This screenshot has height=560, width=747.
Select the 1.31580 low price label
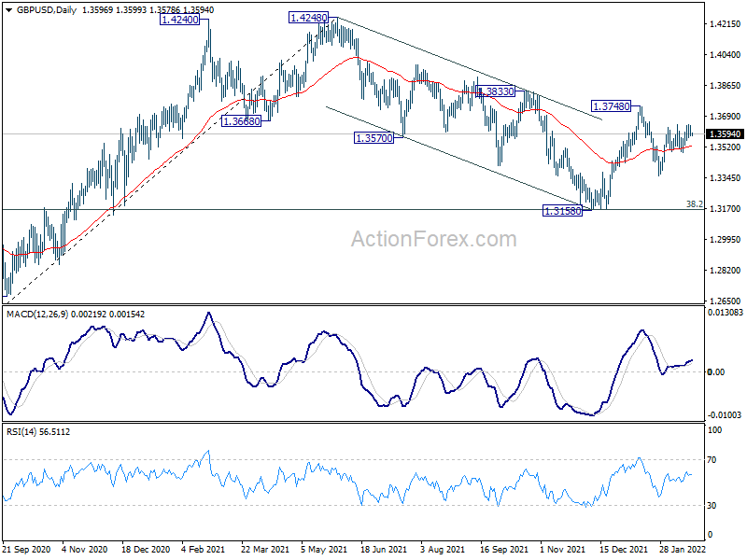tap(563, 211)
